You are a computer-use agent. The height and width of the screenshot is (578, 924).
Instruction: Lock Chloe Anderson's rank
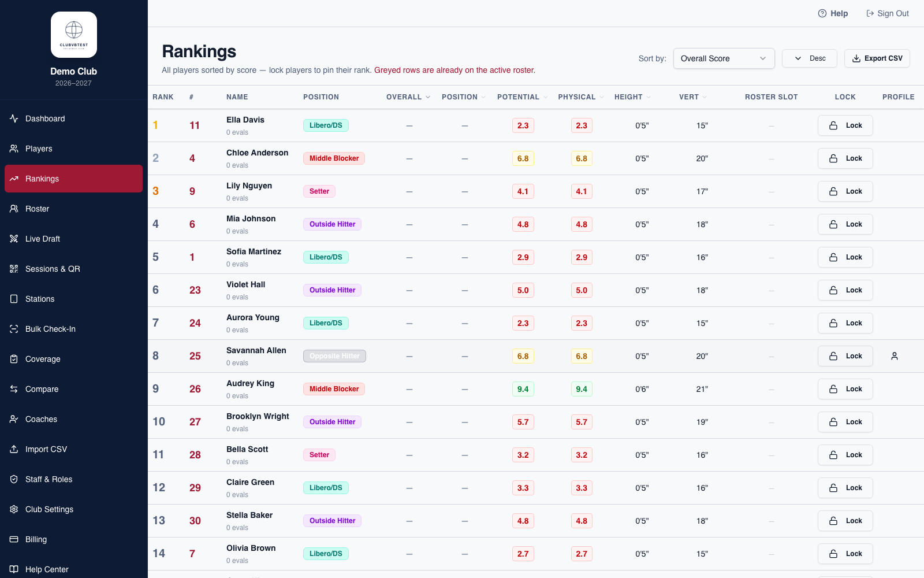click(x=845, y=158)
